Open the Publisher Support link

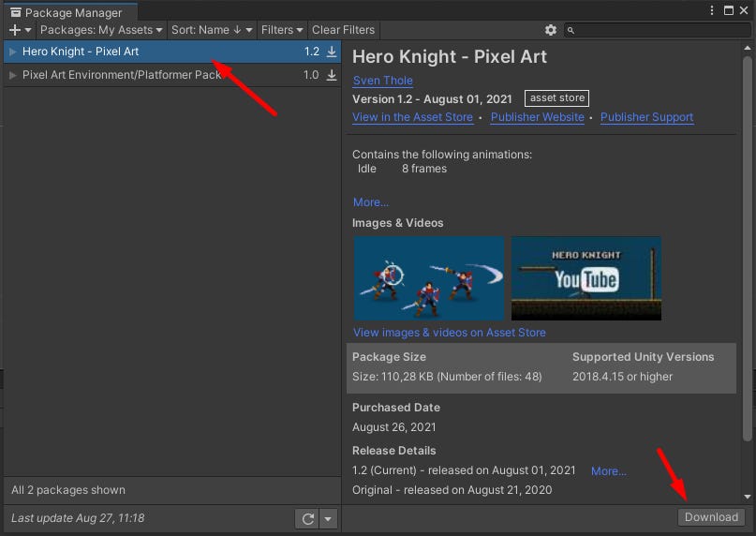[x=647, y=117]
